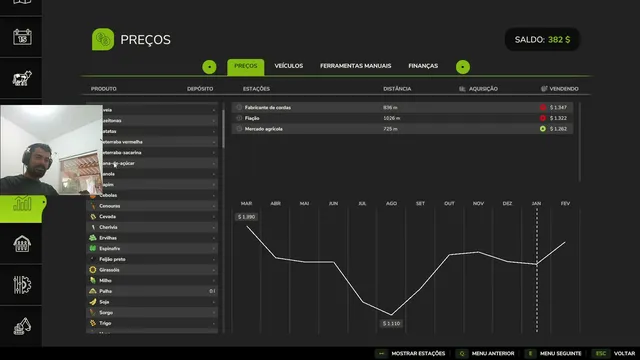640x360 pixels.
Task: Click the arrow on the Feijão preto row
Action: 213,259
